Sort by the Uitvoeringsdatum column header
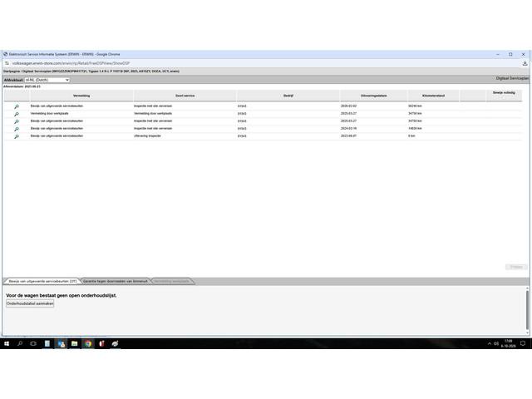Image resolution: width=532 pixels, height=399 pixels. 373,96
